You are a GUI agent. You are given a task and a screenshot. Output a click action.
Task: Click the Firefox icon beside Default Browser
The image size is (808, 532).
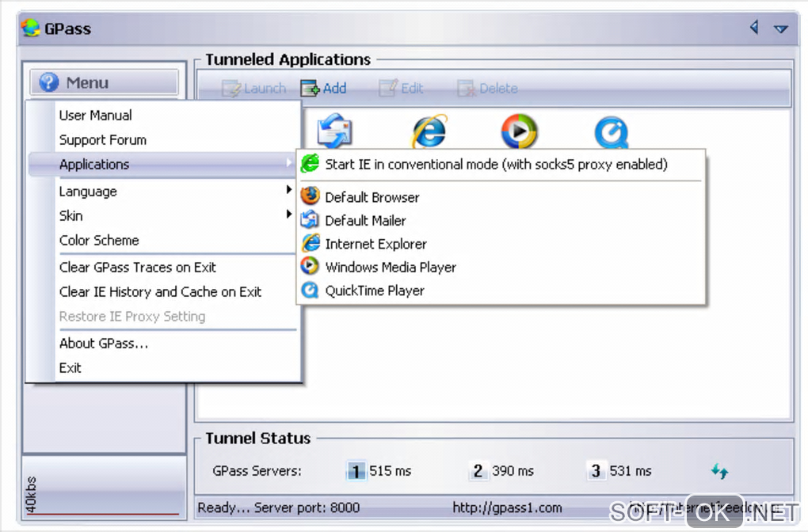tap(311, 196)
